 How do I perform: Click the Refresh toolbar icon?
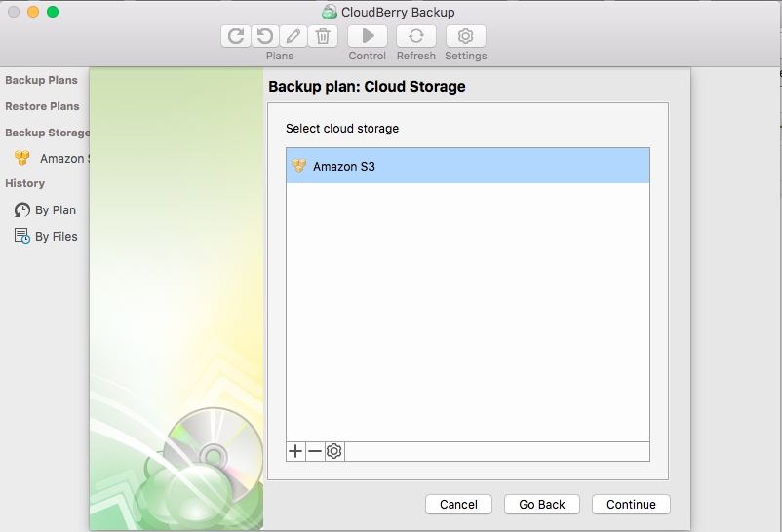(416, 36)
